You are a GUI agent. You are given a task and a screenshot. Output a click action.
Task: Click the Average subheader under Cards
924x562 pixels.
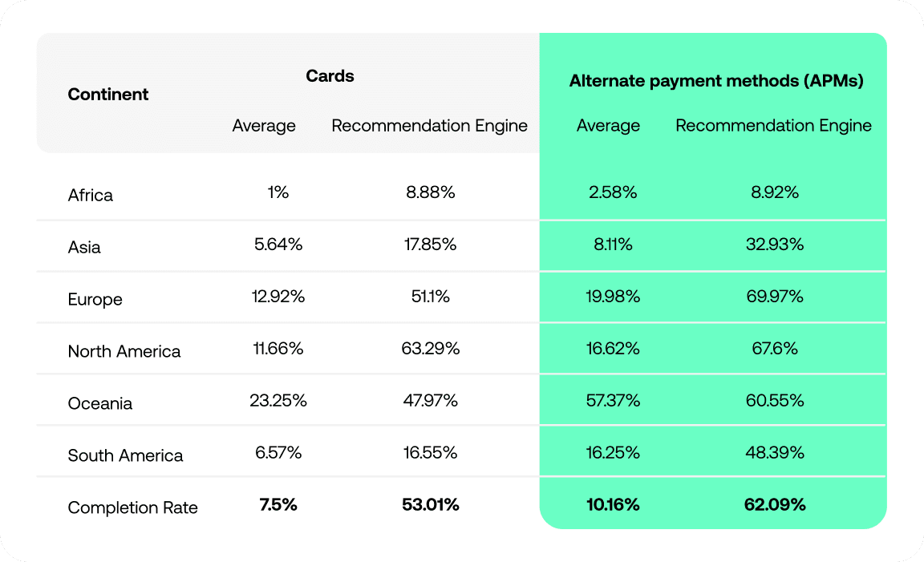264,126
